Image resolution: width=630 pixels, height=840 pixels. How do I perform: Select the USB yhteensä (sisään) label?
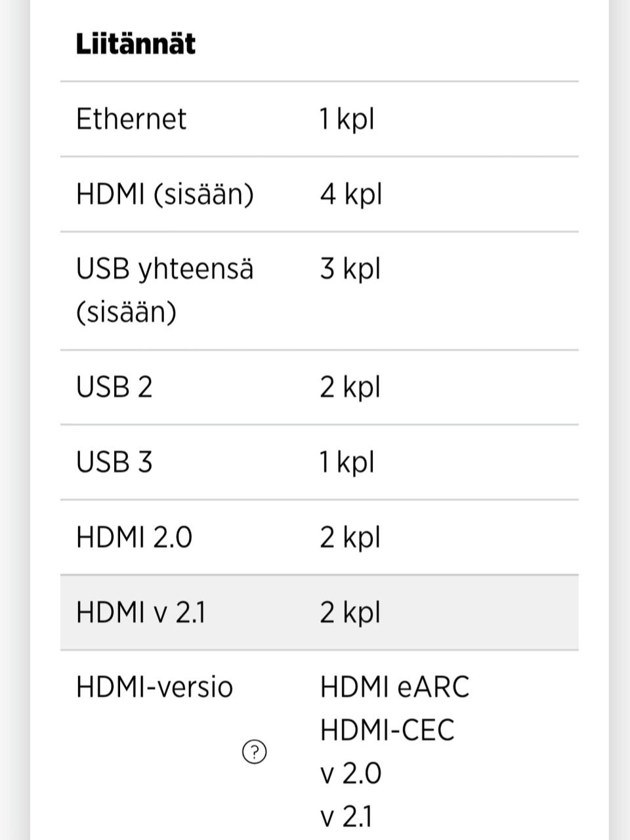164,290
